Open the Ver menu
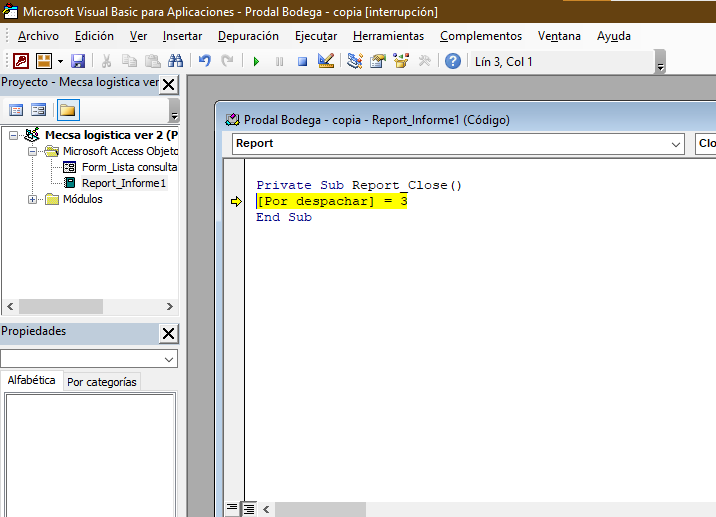 (x=138, y=36)
